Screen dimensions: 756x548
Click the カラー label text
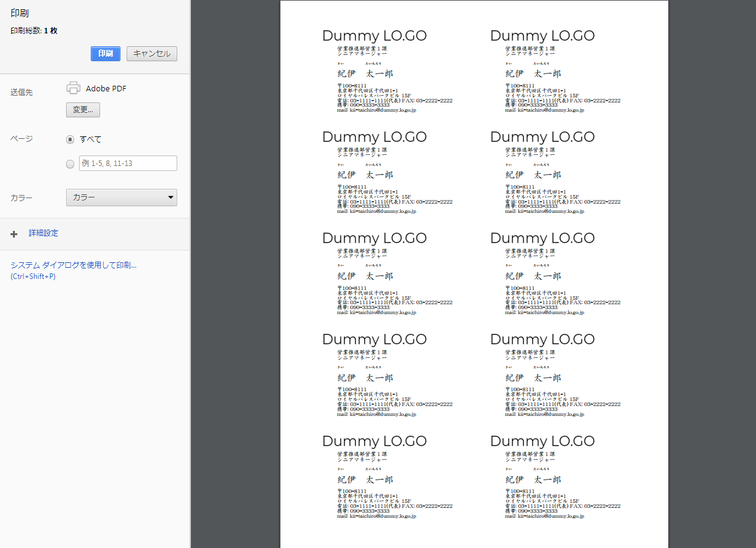point(22,198)
